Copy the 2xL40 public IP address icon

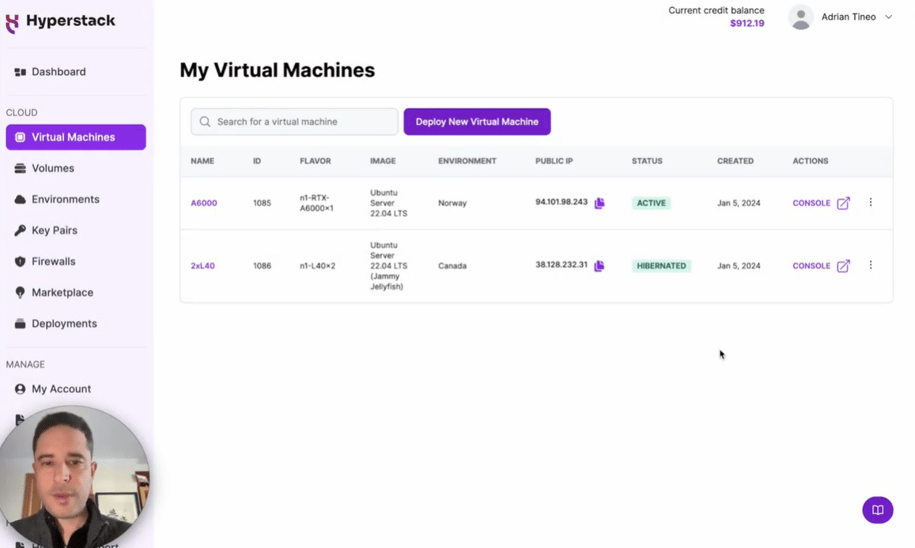599,266
